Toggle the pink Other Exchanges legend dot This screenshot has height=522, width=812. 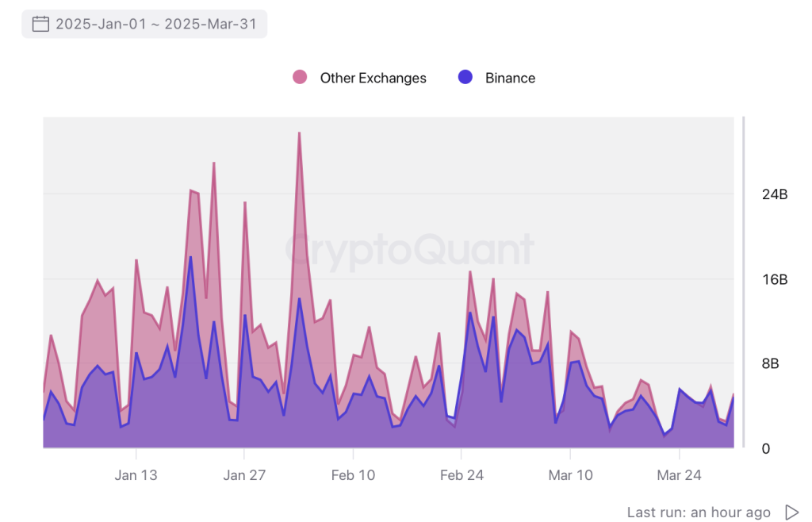coord(300,77)
